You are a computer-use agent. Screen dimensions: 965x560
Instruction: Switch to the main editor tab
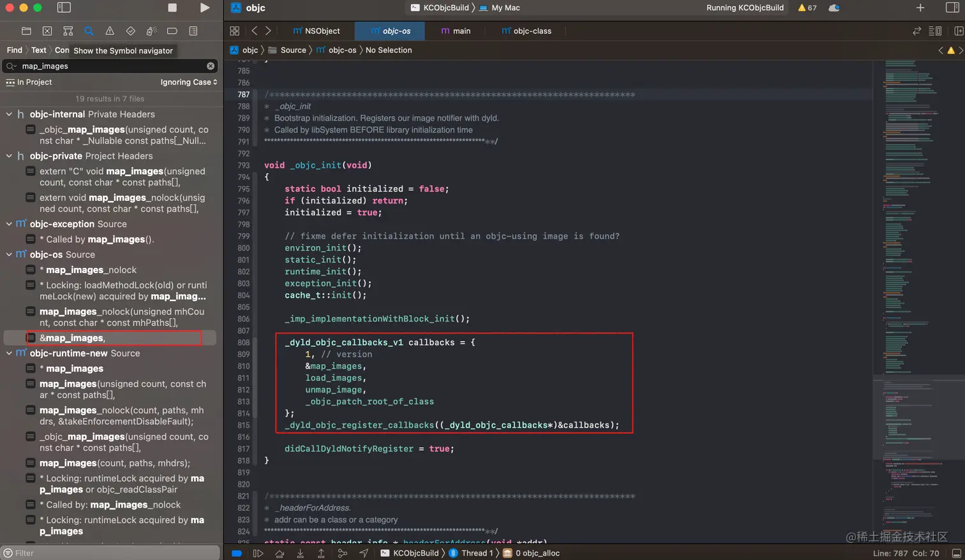pos(456,31)
